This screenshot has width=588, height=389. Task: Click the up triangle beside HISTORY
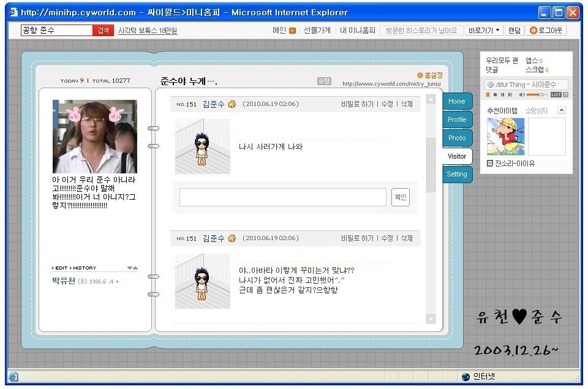click(135, 268)
